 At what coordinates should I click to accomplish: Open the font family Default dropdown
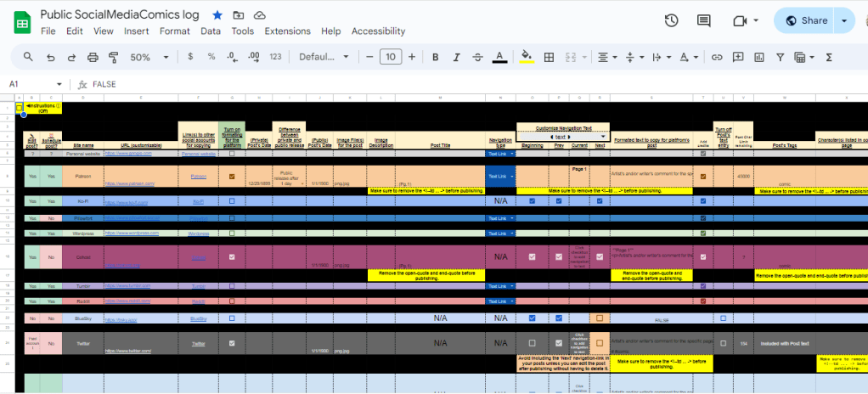pos(324,57)
